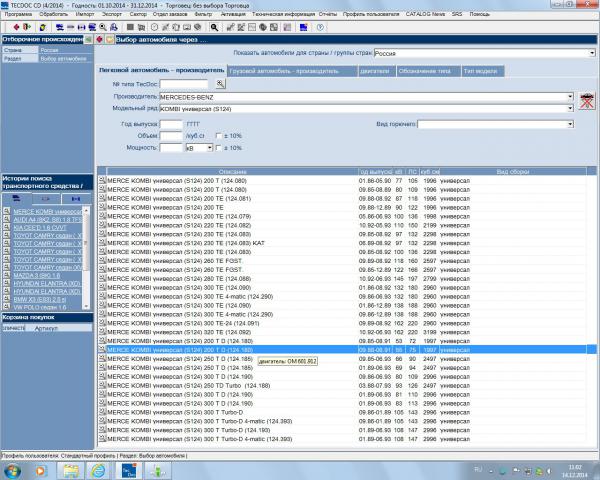Switch to the двигатели tab
Image resolution: width=600 pixels, height=480 pixels.
pyautogui.click(x=377, y=71)
